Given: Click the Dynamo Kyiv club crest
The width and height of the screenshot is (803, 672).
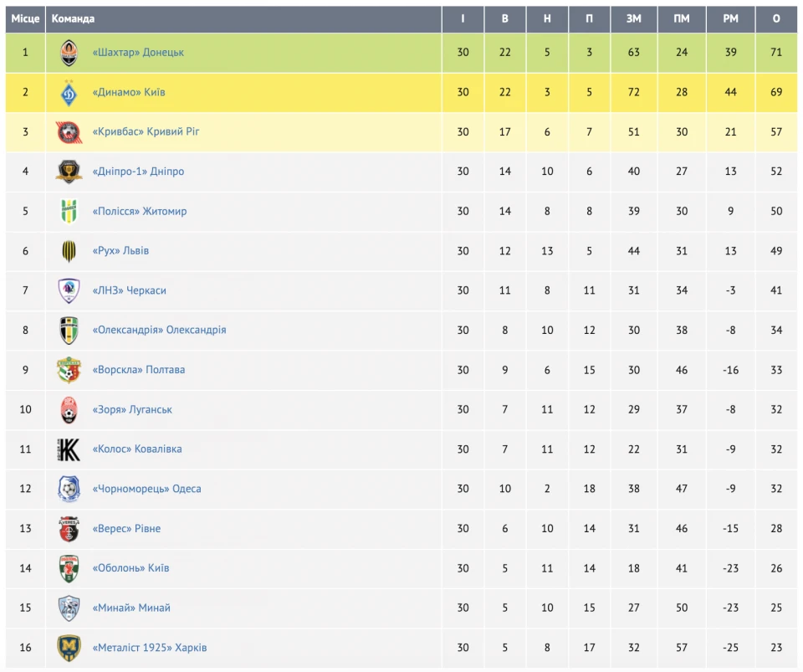Looking at the screenshot, I should 69,92.
